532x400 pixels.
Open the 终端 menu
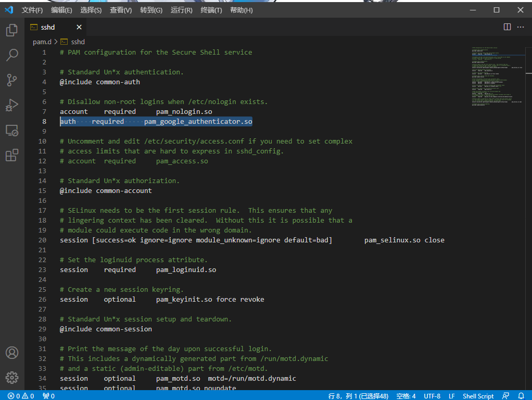pyautogui.click(x=211, y=9)
